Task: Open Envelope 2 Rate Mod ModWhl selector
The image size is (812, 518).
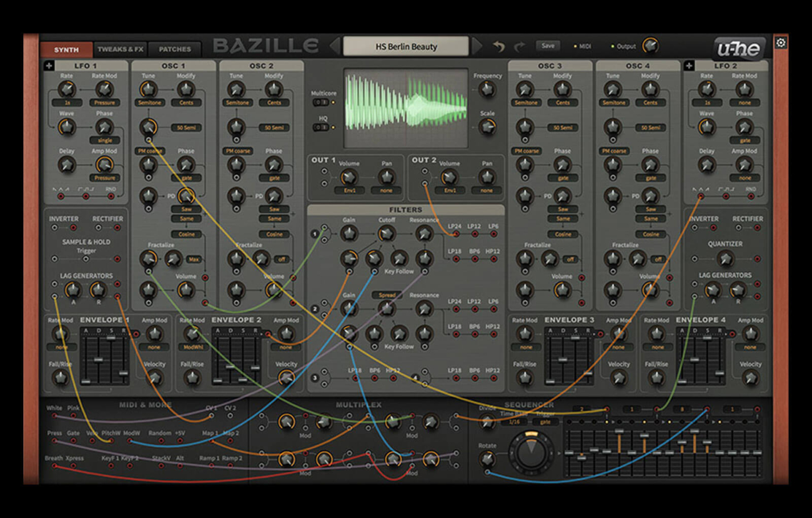Action: (192, 347)
